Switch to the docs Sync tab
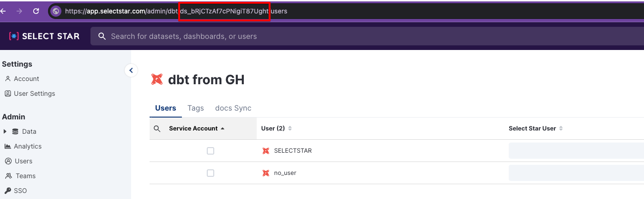 233,108
